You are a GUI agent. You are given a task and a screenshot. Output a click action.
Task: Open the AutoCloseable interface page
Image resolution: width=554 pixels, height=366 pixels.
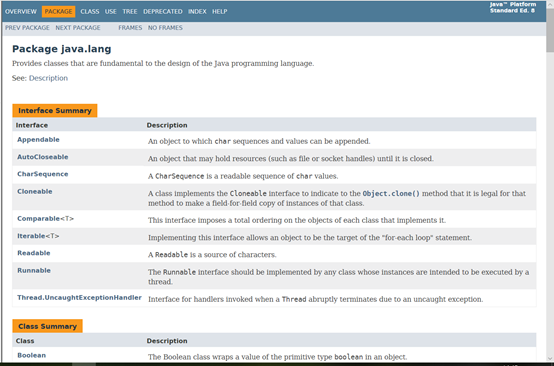43,157
